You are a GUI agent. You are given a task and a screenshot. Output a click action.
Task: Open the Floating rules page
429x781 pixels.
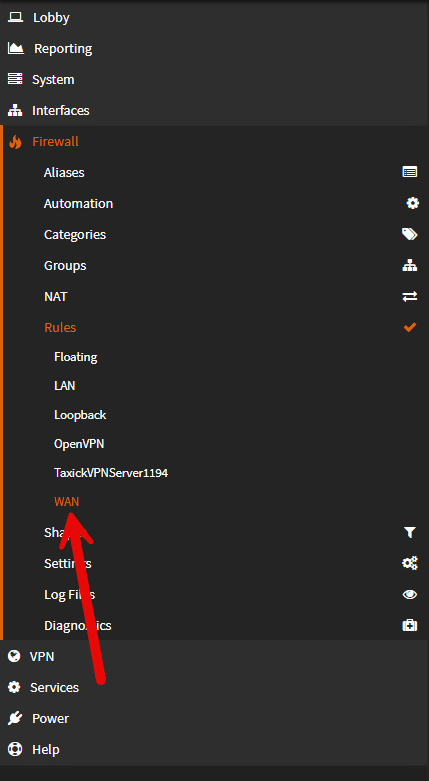point(76,357)
